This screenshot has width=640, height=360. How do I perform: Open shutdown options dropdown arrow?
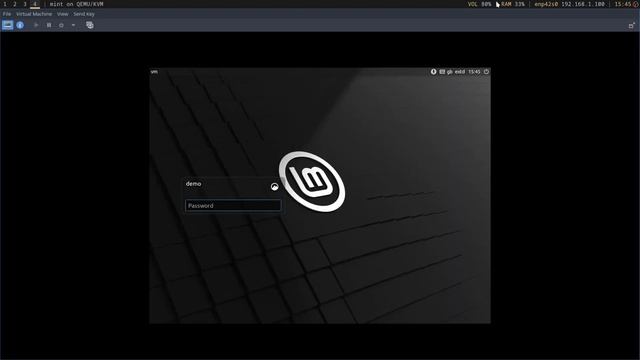pos(73,25)
